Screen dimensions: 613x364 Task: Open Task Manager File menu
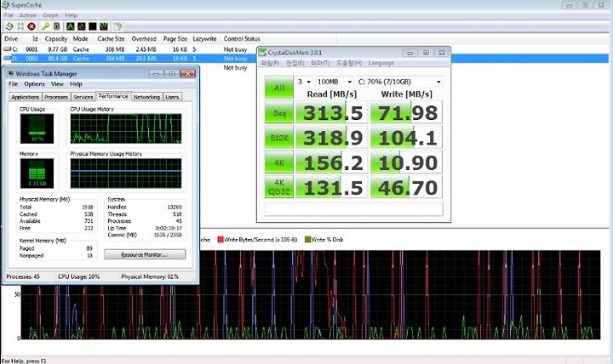tap(13, 84)
